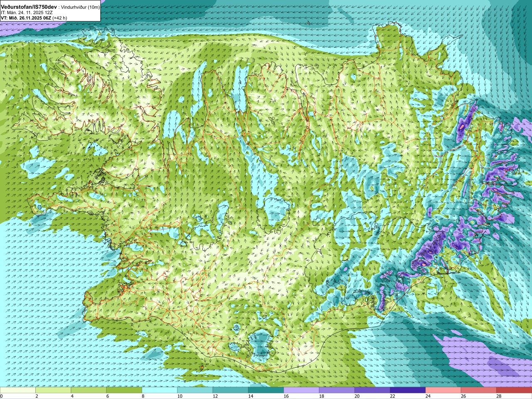The height and width of the screenshot is (399, 532).
Task: Pick the 12–14 teal legend segment
Action: 231,390
